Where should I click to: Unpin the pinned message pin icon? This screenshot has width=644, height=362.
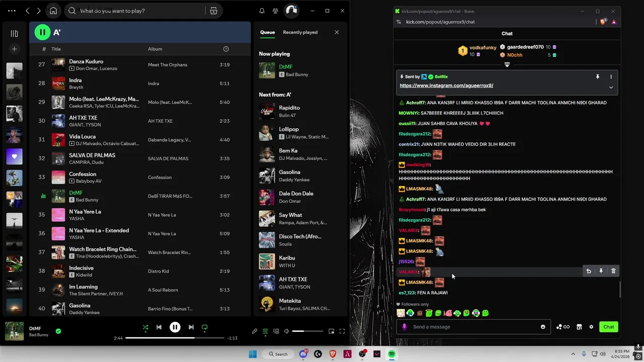(x=598, y=77)
